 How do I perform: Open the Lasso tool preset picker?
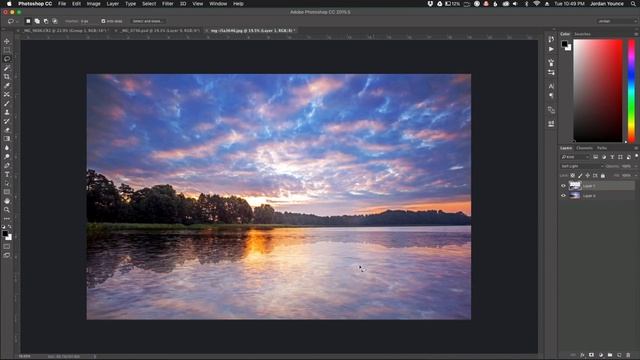[x=13, y=21]
